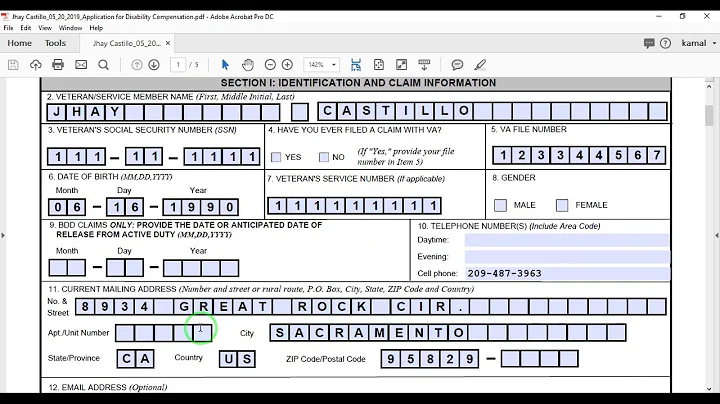
Task: Click the City SACRAMENTO field
Action: [x=448, y=333]
